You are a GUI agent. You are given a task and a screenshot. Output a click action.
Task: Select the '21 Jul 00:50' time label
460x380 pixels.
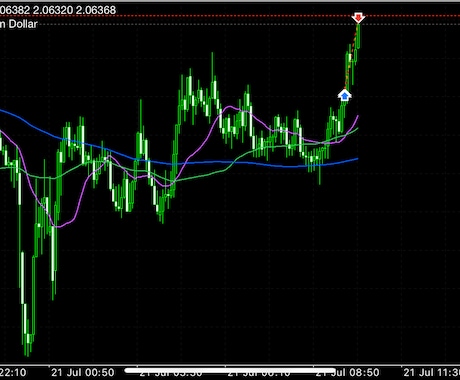click(83, 373)
